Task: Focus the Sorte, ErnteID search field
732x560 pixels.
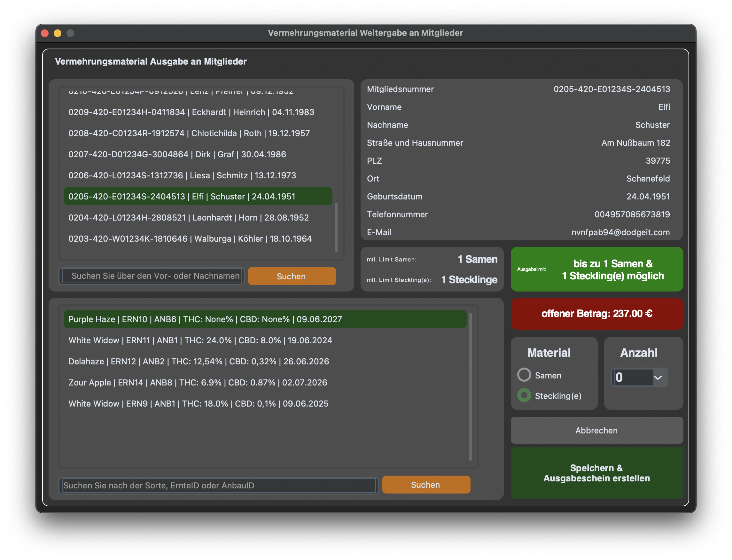Action: 219,485
